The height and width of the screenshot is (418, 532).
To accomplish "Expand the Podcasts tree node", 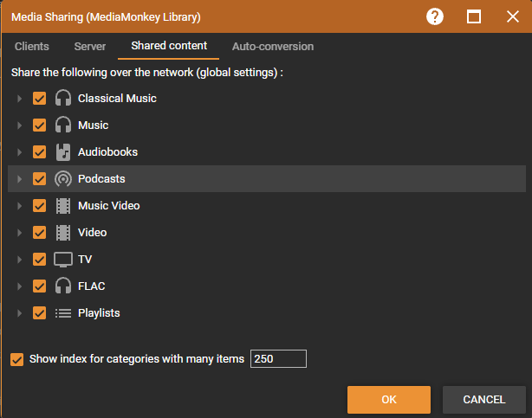I will pos(20,179).
